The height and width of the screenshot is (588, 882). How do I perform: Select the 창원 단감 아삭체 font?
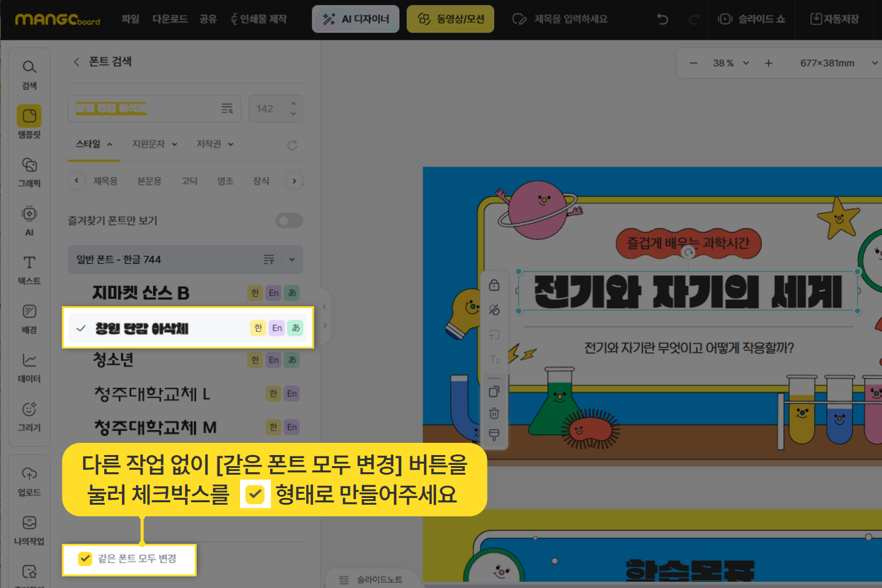click(142, 328)
